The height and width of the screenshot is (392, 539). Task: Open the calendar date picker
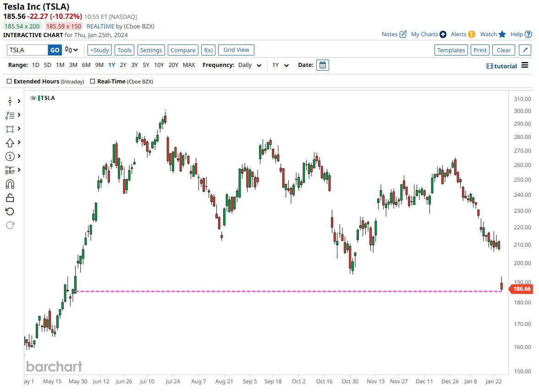pyautogui.click(x=323, y=65)
